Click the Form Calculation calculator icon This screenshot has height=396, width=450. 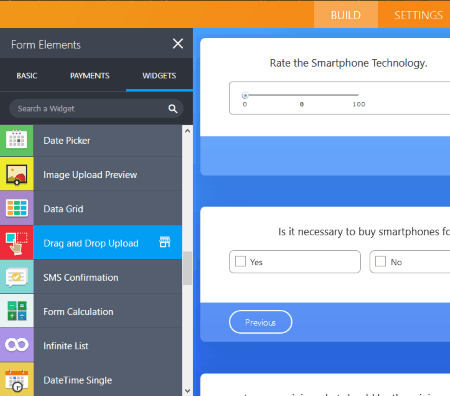pyautogui.click(x=17, y=311)
